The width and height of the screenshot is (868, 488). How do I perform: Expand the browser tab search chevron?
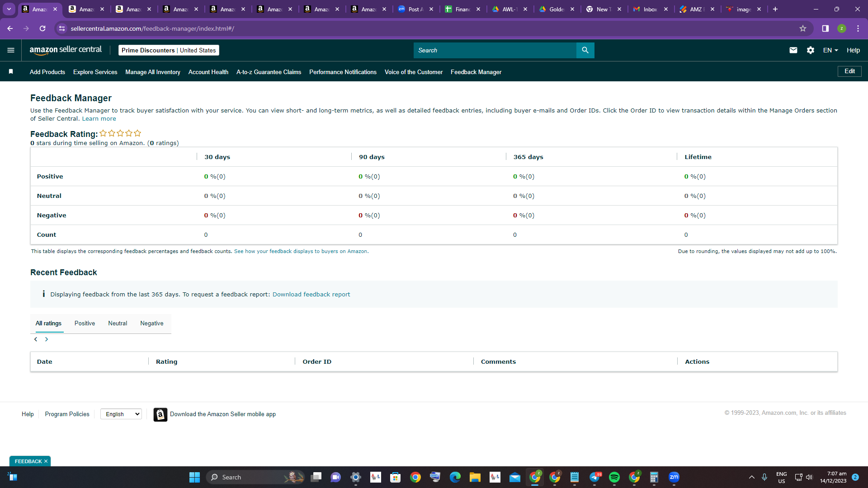[9, 9]
